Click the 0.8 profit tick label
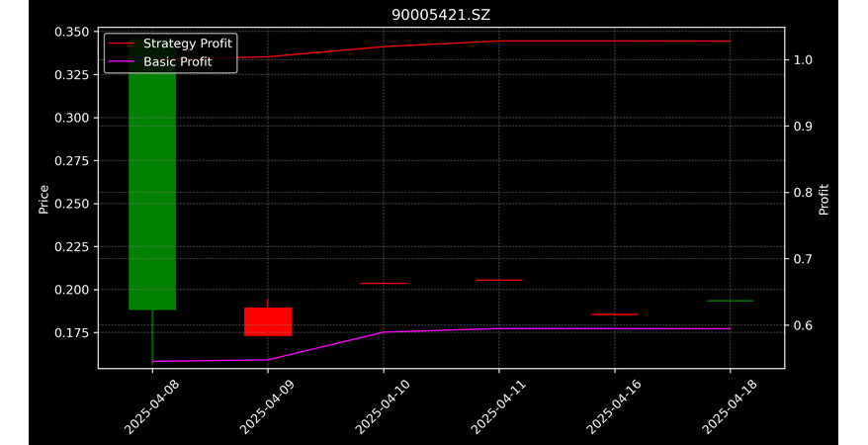 802,193
